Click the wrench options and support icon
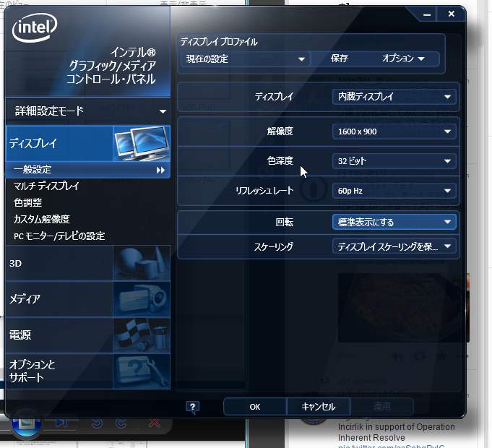The width and height of the screenshot is (492, 448). pyautogui.click(x=142, y=371)
